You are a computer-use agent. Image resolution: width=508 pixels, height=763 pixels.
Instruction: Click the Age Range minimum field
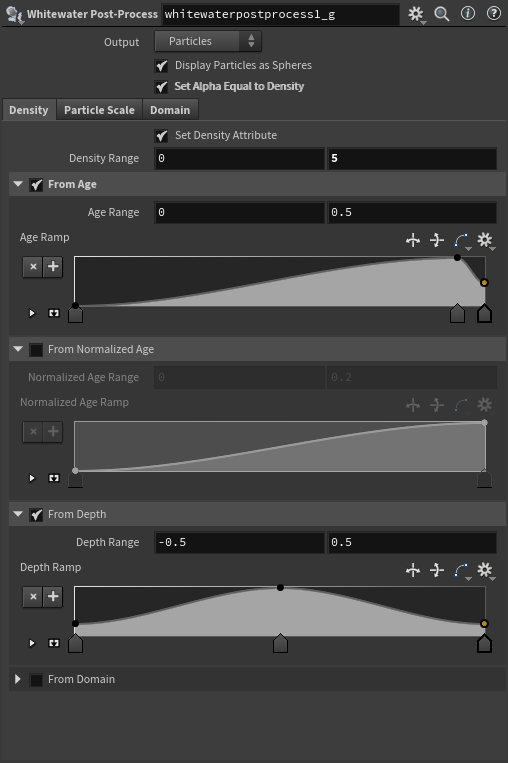(239, 213)
